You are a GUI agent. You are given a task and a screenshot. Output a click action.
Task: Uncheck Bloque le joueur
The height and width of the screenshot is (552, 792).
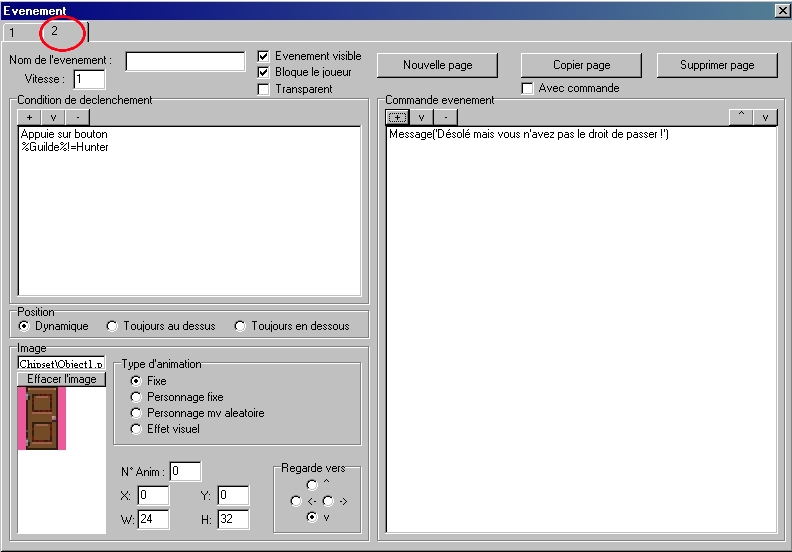click(264, 72)
